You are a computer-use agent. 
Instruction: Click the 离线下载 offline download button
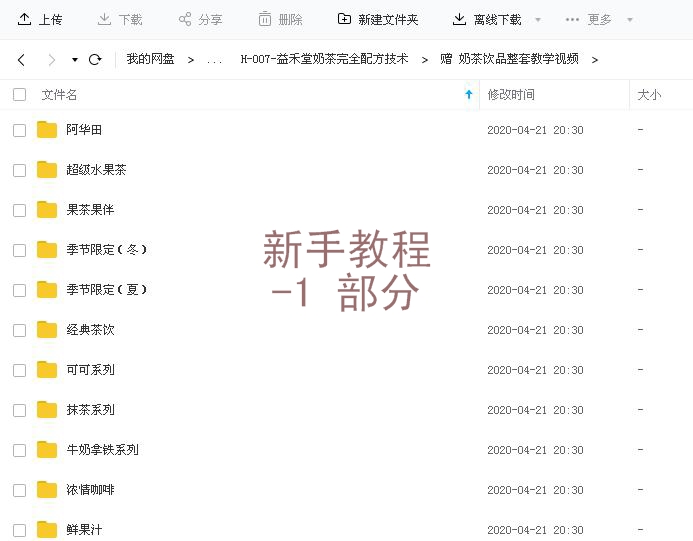[x=487, y=19]
